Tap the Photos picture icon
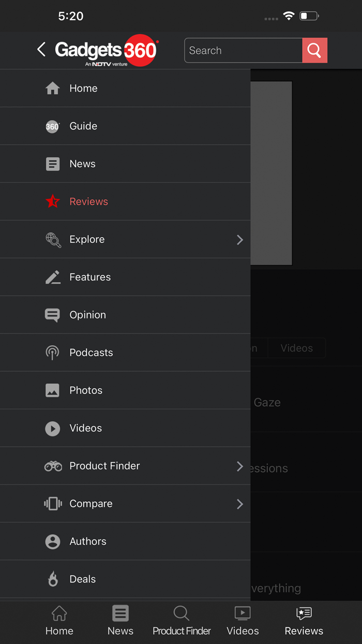Screen dimensions: 362x644 tap(53, 390)
